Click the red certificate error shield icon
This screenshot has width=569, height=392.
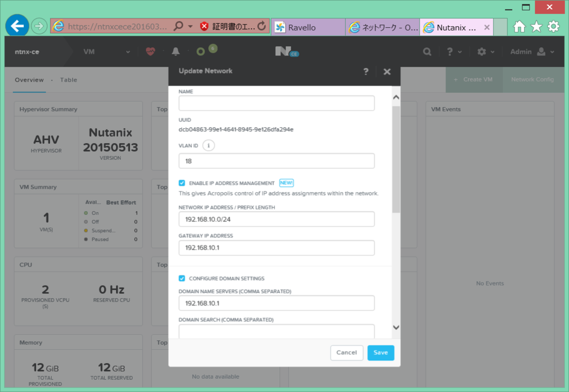coord(204,27)
